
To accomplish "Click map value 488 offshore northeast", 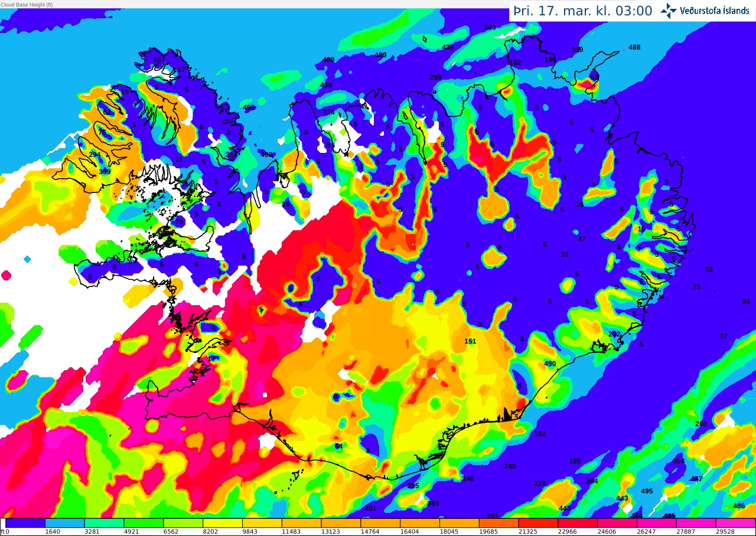I will click(x=634, y=47).
